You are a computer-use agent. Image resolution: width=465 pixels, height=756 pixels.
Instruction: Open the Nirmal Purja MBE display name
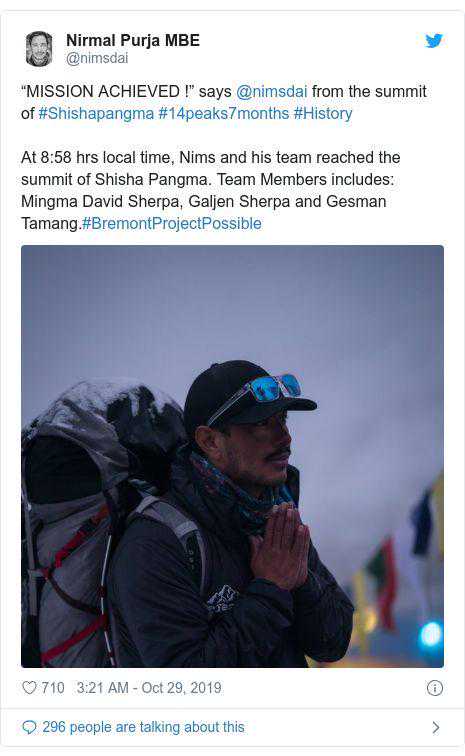133,40
